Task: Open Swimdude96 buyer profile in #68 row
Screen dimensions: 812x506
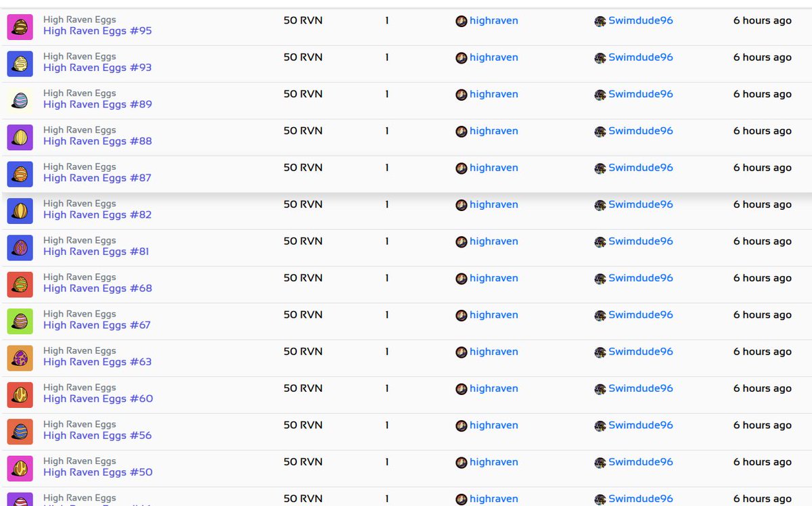Action: [x=641, y=278]
